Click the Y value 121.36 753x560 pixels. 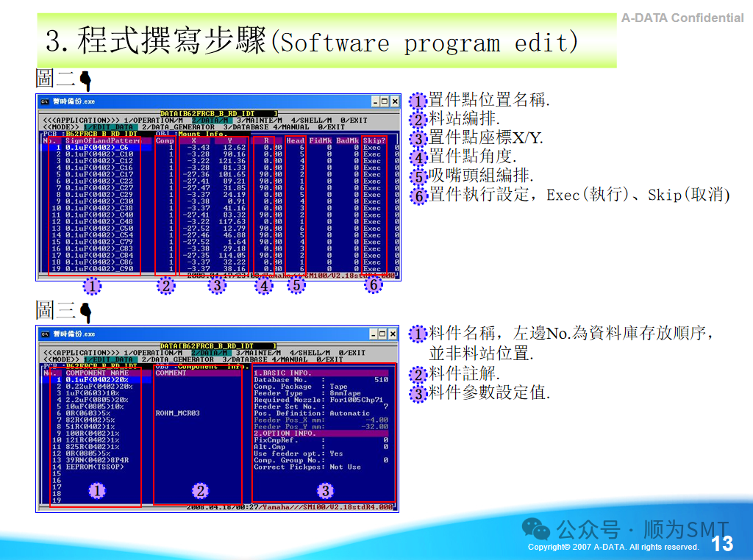pyautogui.click(x=232, y=161)
